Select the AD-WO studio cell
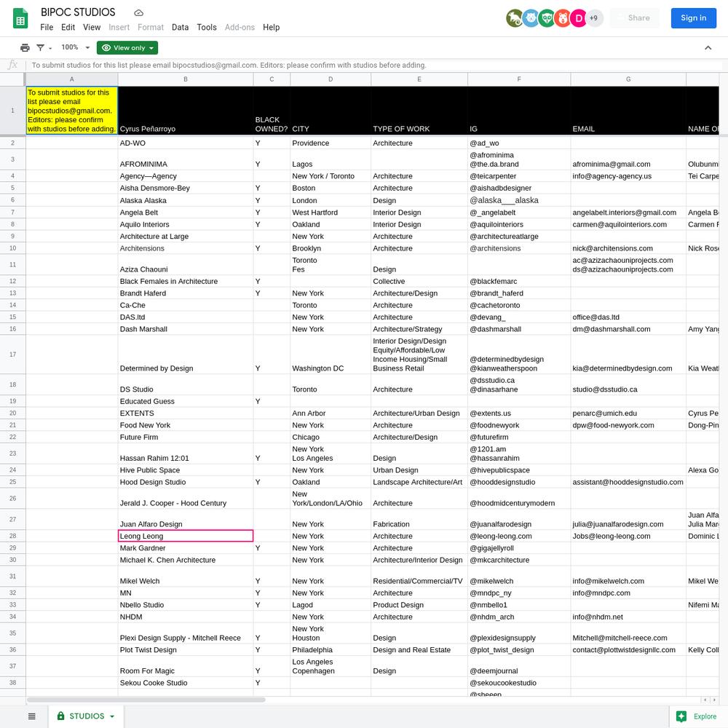728x728 pixels. tap(186, 143)
